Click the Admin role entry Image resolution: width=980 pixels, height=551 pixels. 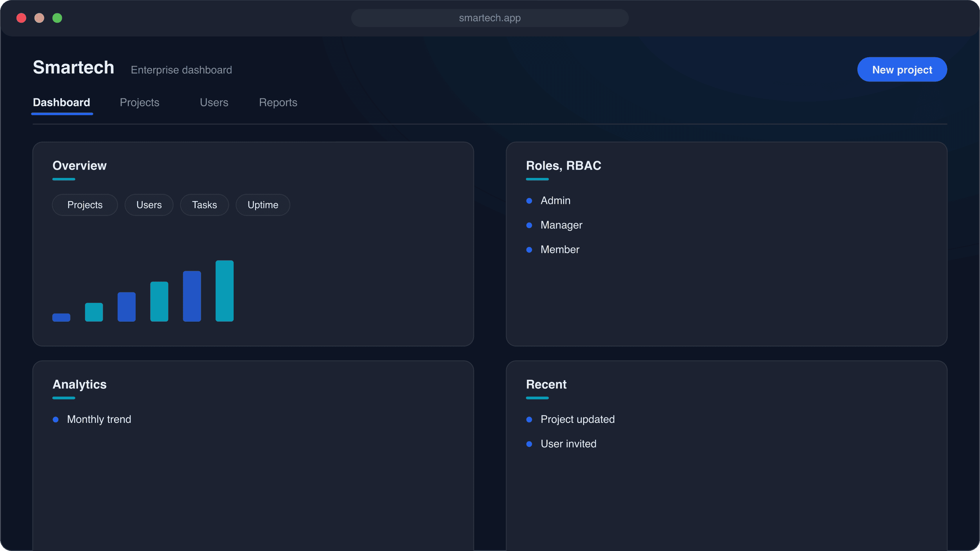click(555, 201)
